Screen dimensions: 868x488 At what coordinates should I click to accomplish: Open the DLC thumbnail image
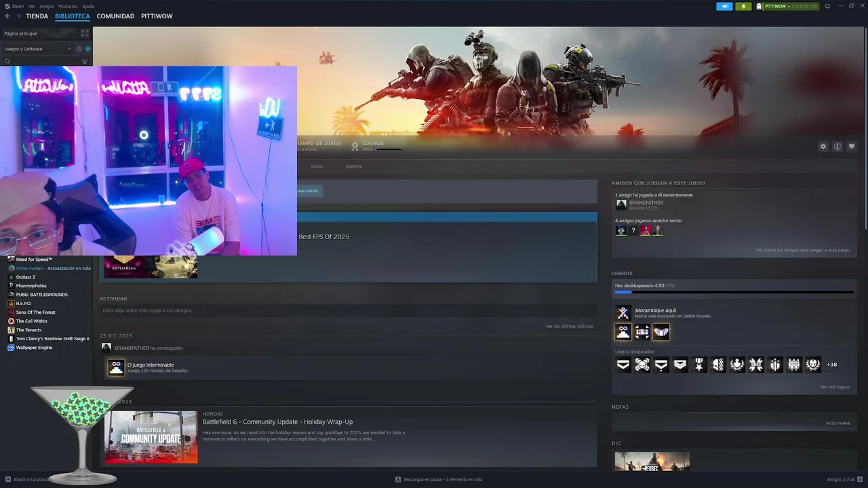click(x=652, y=461)
